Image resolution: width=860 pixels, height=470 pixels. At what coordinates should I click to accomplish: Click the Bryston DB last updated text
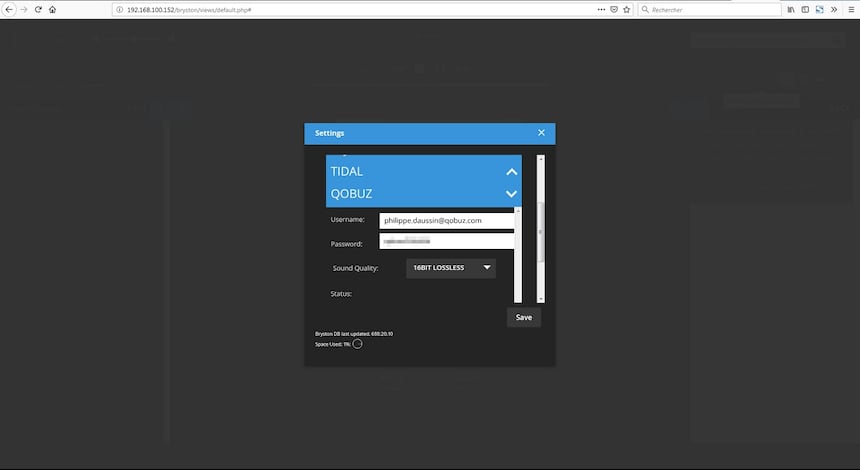354,333
